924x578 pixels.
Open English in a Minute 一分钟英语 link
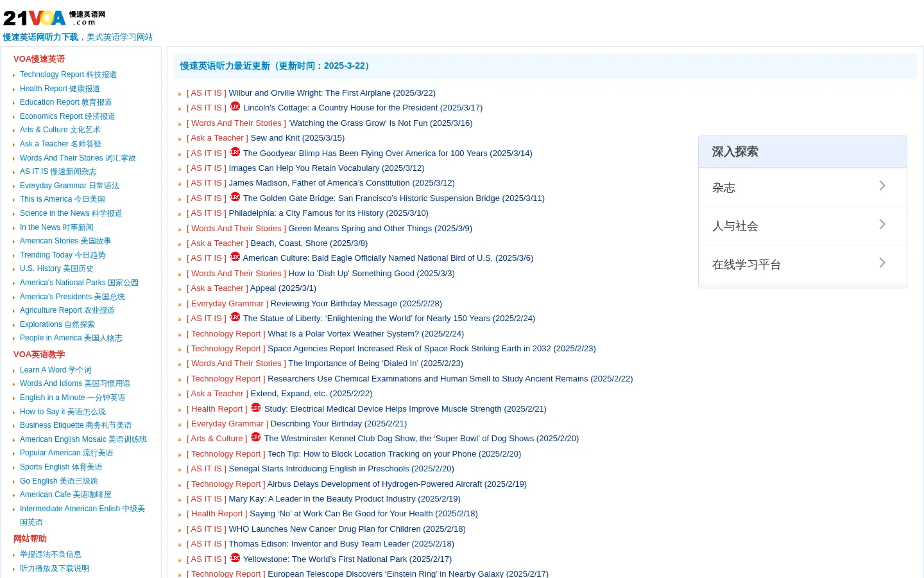point(73,398)
